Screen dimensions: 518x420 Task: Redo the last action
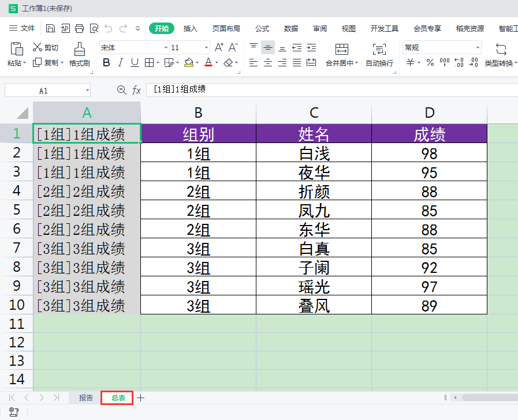[x=123, y=29]
